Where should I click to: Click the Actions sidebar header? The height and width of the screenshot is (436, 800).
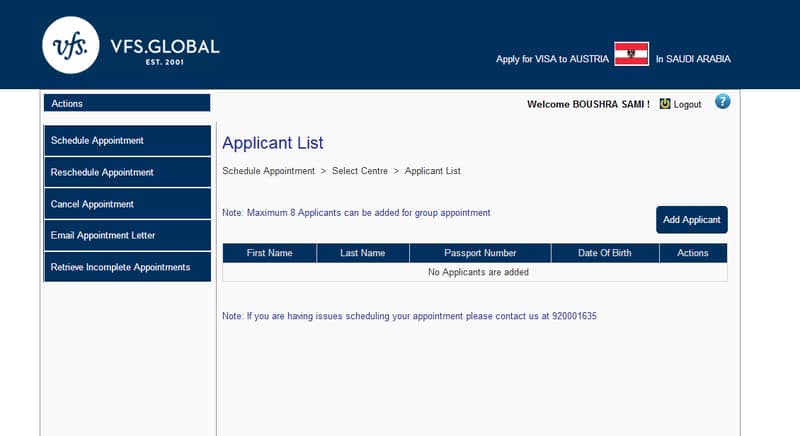click(127, 103)
